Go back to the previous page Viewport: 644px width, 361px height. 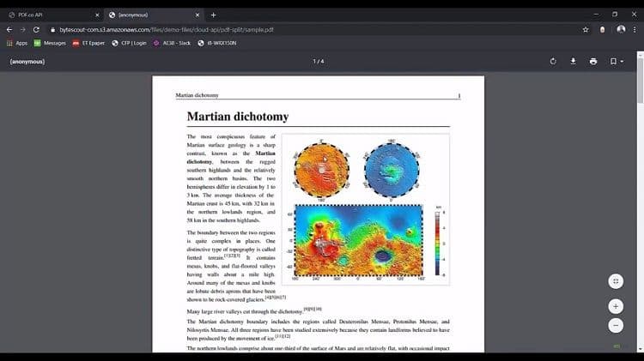pos(9,29)
